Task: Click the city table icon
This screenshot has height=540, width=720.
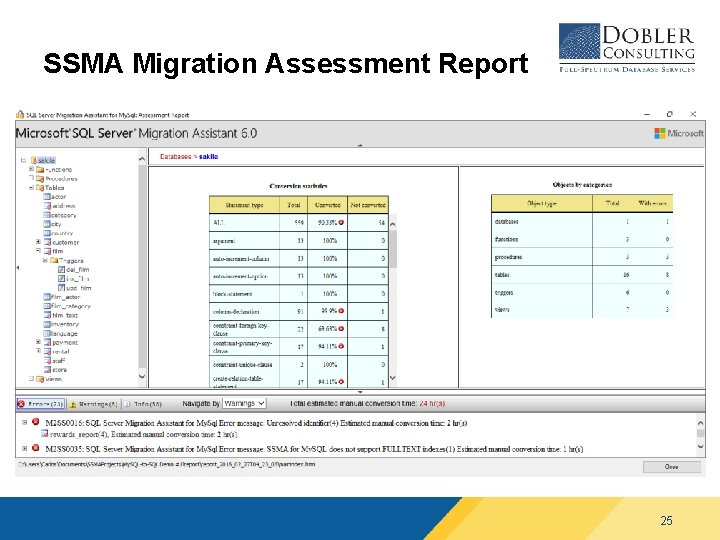Action: 47,224
